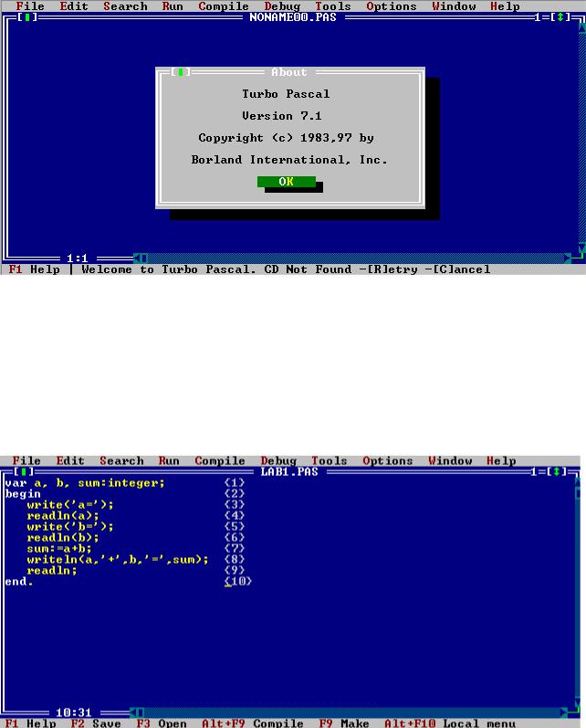Open Debug menu in NONAME00.PAS screen
Viewport: 586px width, 728px height.
[282, 6]
